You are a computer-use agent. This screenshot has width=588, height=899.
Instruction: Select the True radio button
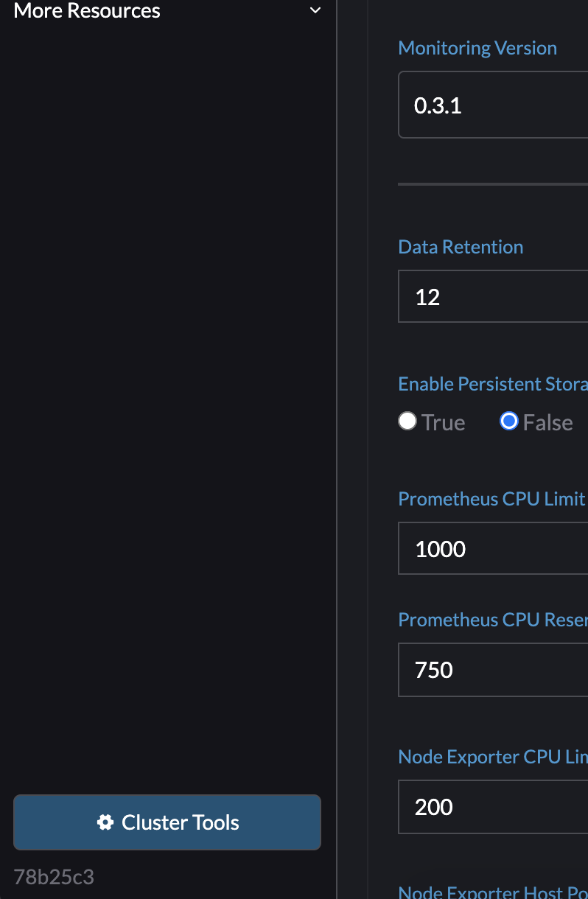point(407,421)
